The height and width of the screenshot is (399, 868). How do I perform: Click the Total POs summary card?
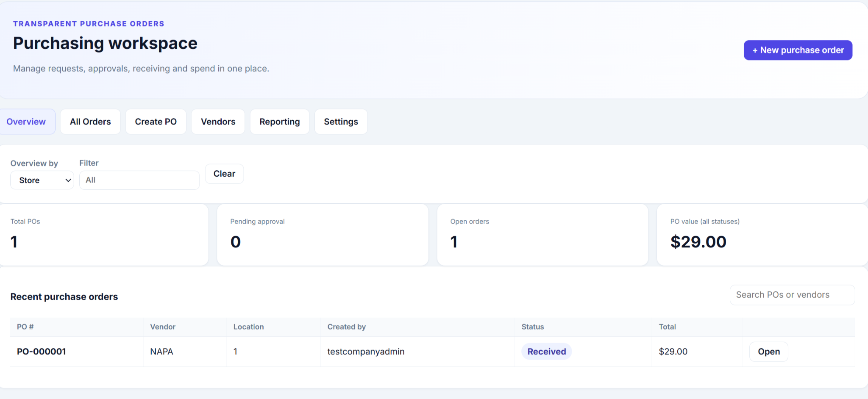pyautogui.click(x=104, y=235)
